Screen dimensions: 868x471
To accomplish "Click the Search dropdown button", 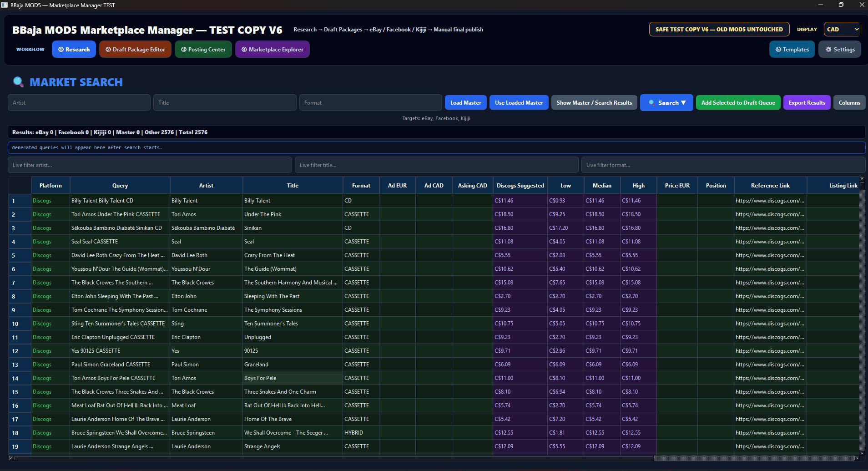I will pos(666,102).
